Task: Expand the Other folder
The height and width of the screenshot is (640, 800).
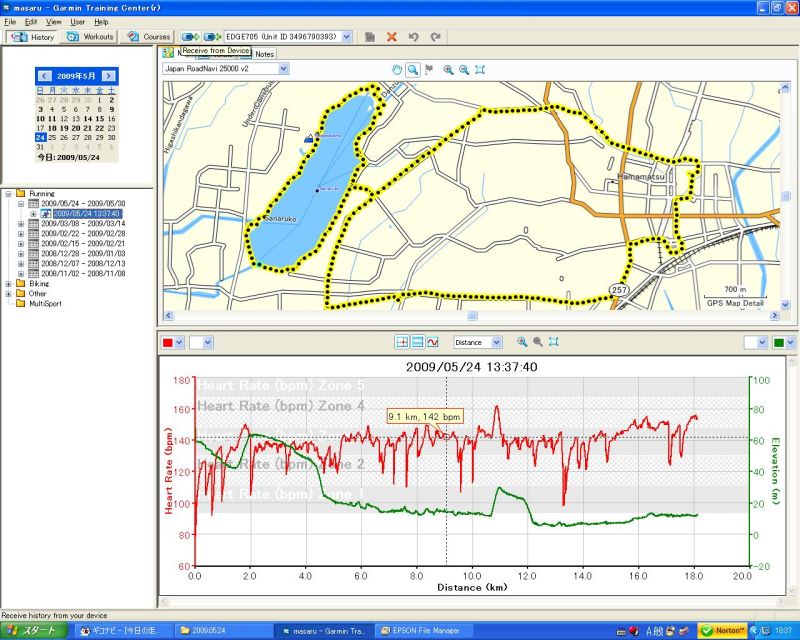Action: coord(8,294)
